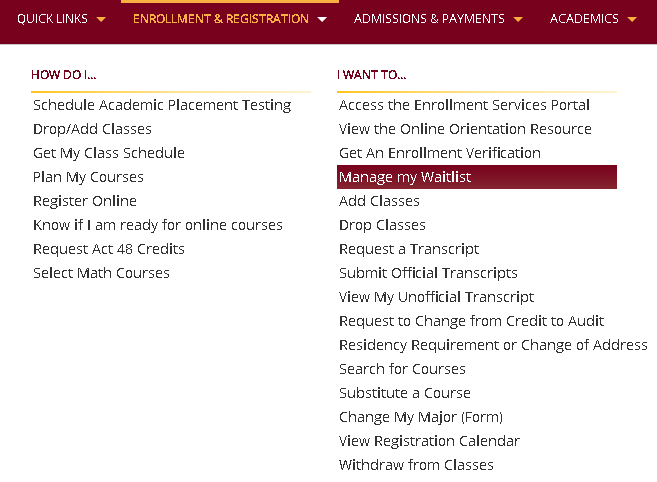Open View Registration Calendar link

[429, 441]
